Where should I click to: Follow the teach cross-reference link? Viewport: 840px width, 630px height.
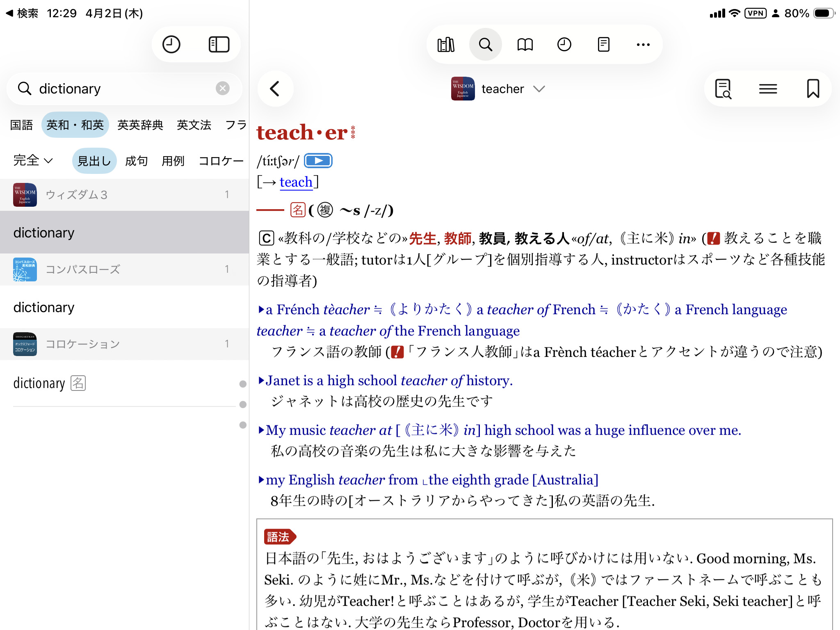coord(296,182)
